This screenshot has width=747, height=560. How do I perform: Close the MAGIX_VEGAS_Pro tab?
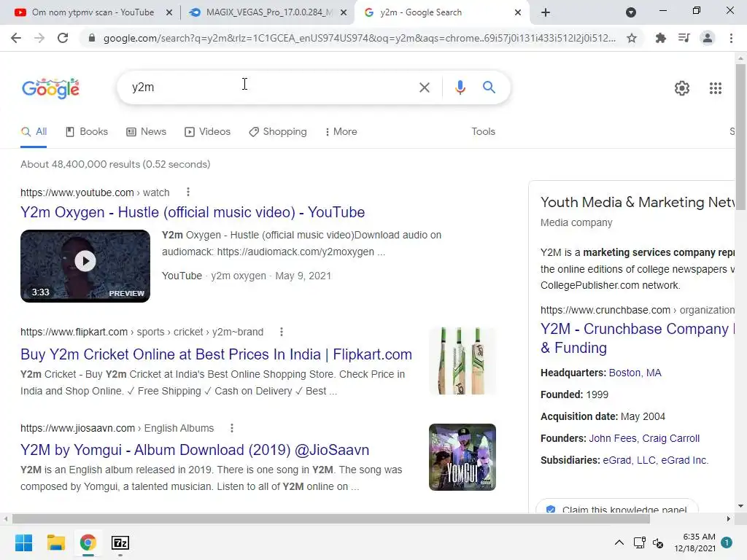tap(344, 12)
